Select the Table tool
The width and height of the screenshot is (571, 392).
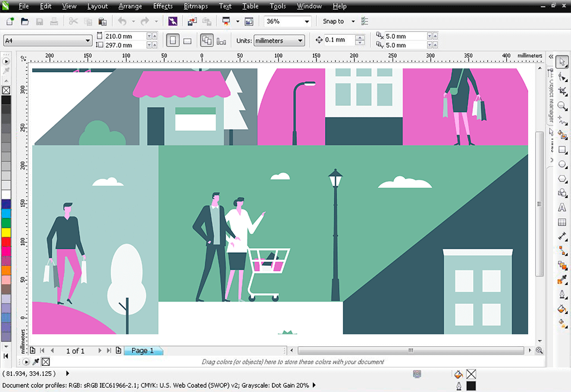pos(563,221)
